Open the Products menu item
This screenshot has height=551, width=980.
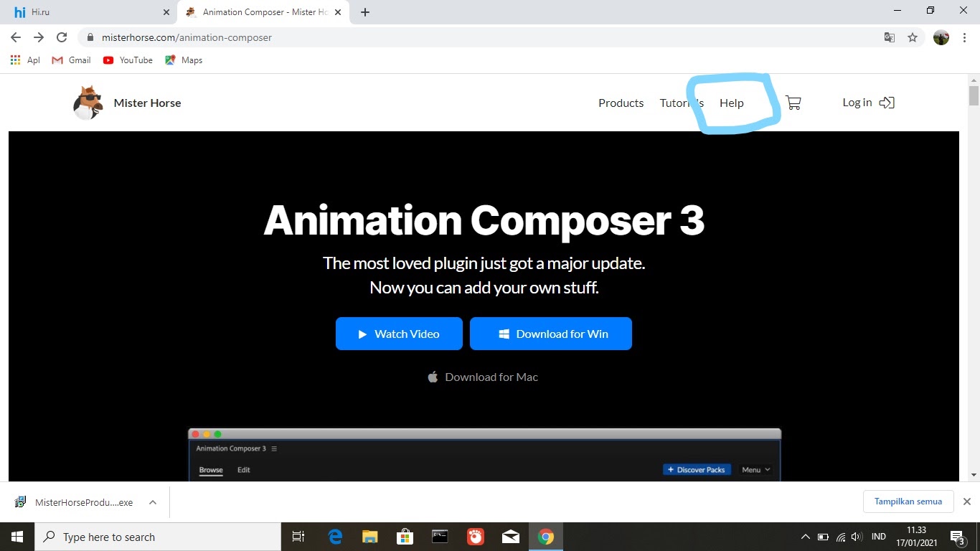click(x=621, y=103)
